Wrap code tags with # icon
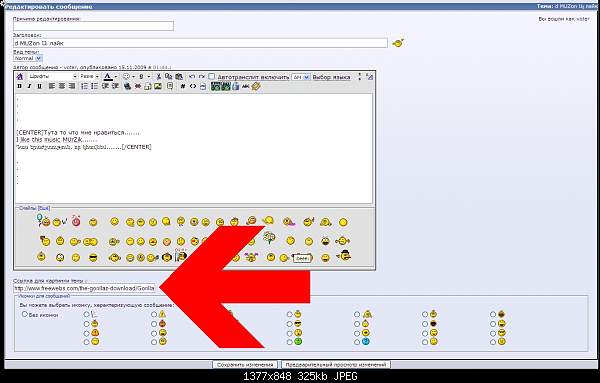 (x=183, y=86)
